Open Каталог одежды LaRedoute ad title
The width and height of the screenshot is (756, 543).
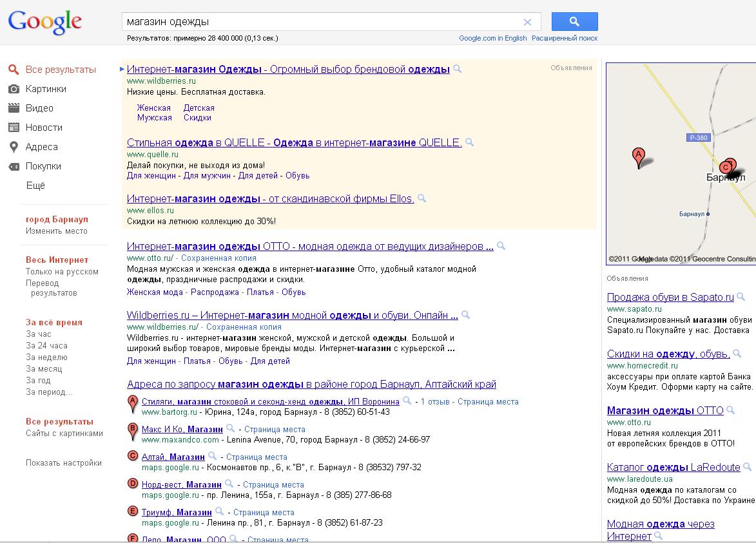[x=673, y=467]
